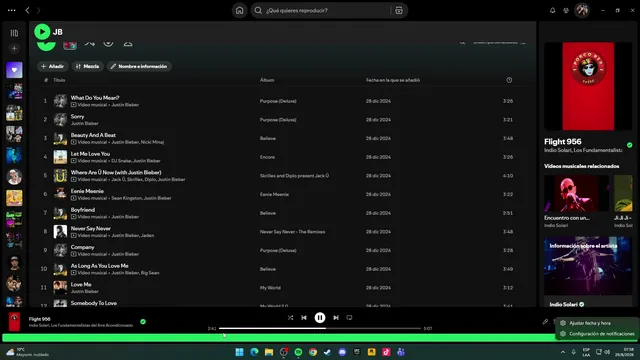Open Never Say Never - The Remixes album
Image resolution: width=640 pixels, height=360 pixels.
[x=292, y=232]
